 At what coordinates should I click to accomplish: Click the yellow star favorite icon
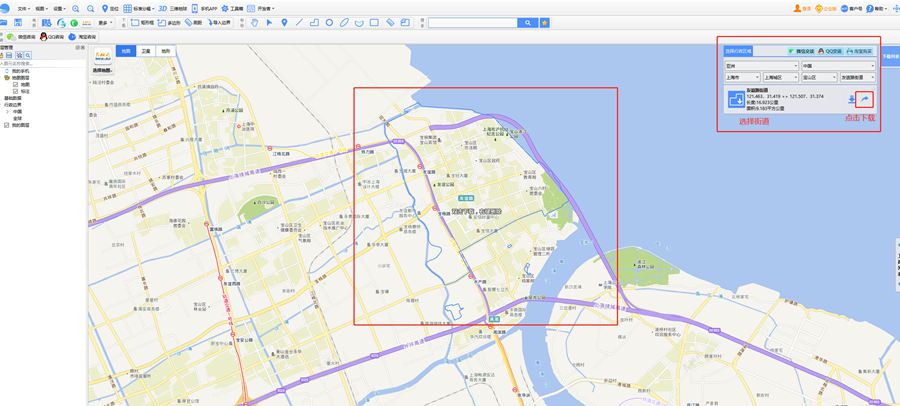(544, 22)
